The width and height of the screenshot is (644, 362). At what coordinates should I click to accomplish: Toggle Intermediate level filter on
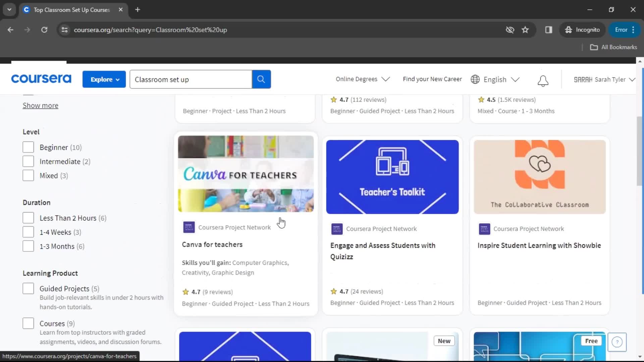coord(28,161)
